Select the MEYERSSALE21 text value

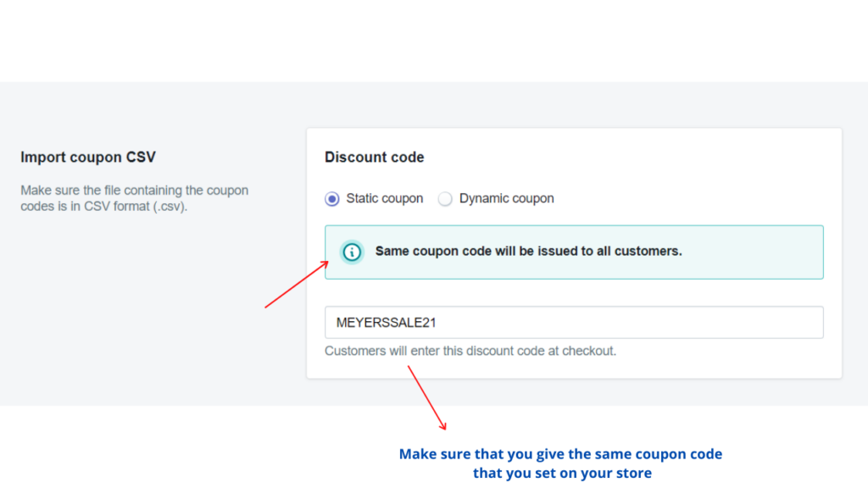click(x=385, y=322)
